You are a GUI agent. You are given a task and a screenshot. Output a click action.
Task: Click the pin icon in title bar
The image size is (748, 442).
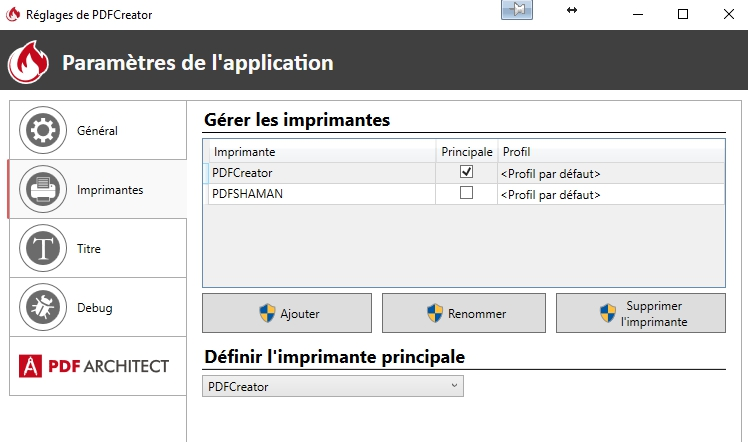[517, 10]
